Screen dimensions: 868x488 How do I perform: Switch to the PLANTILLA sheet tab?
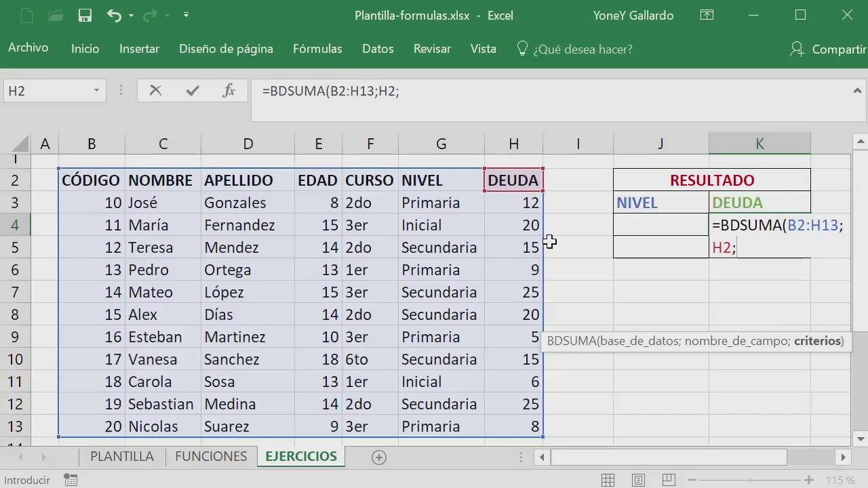[122, 456]
